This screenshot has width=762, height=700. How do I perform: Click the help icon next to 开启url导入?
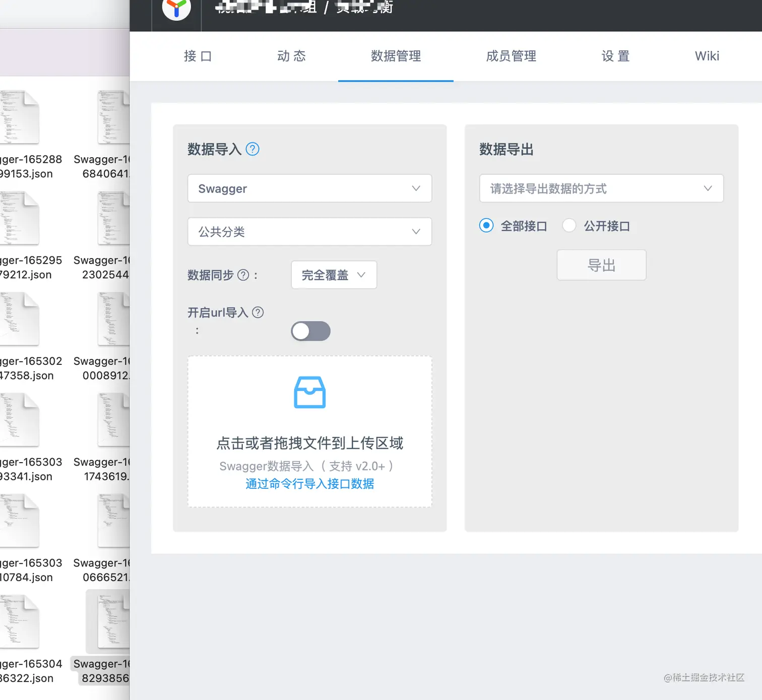(x=258, y=312)
